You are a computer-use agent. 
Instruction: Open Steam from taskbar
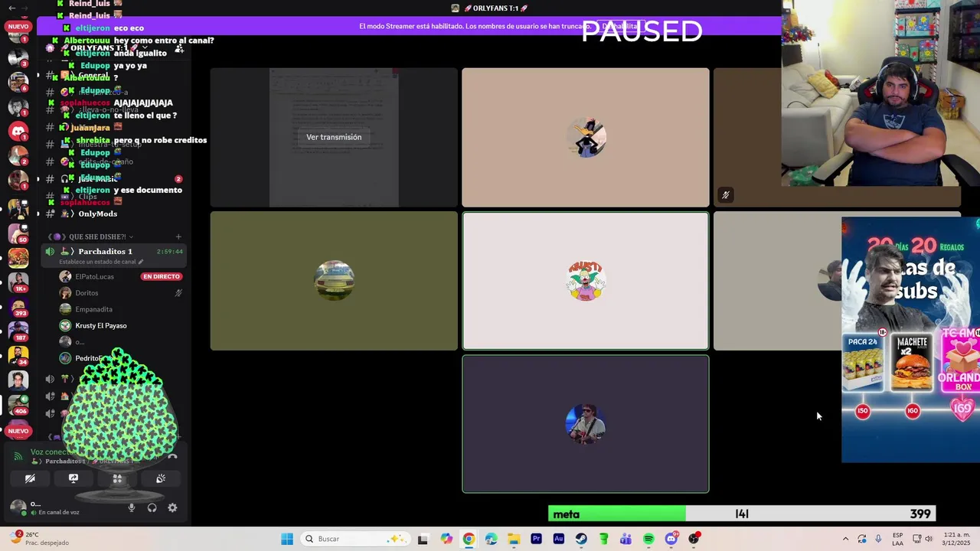tap(581, 539)
